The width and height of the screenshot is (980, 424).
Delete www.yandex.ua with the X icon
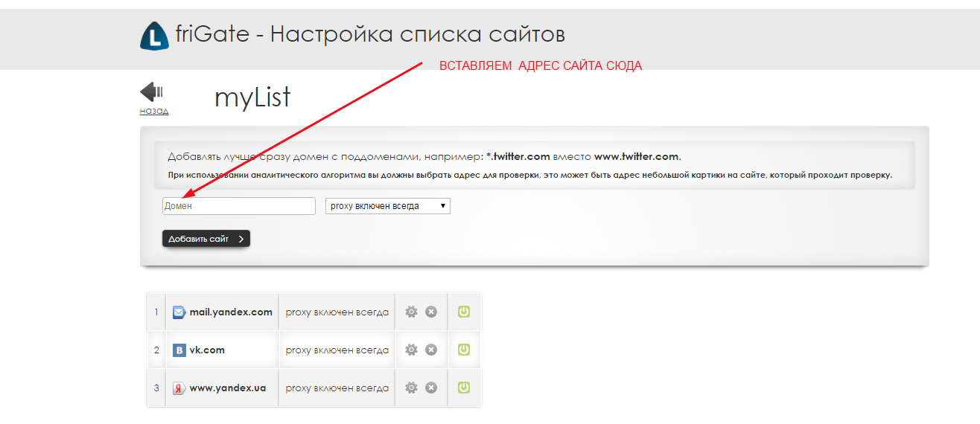click(x=431, y=388)
